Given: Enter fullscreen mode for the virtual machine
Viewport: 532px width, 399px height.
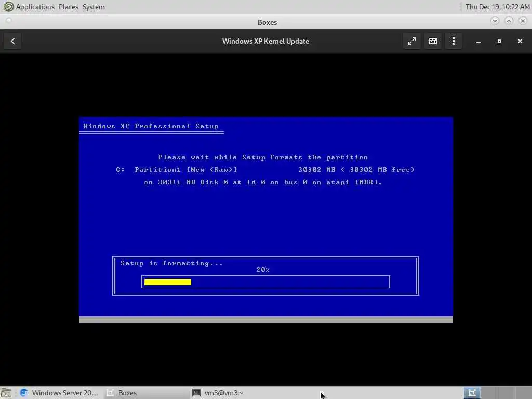Looking at the screenshot, I should [x=411, y=41].
